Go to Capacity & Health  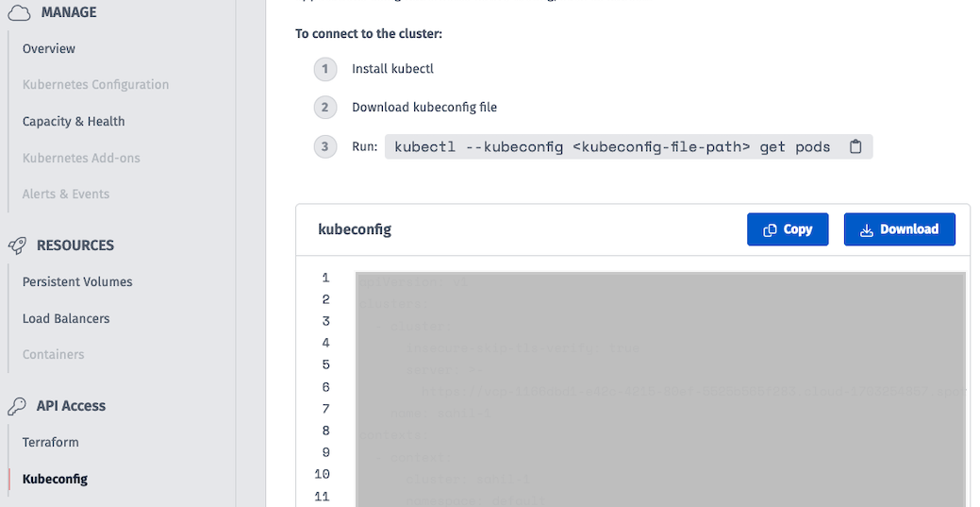(x=74, y=122)
